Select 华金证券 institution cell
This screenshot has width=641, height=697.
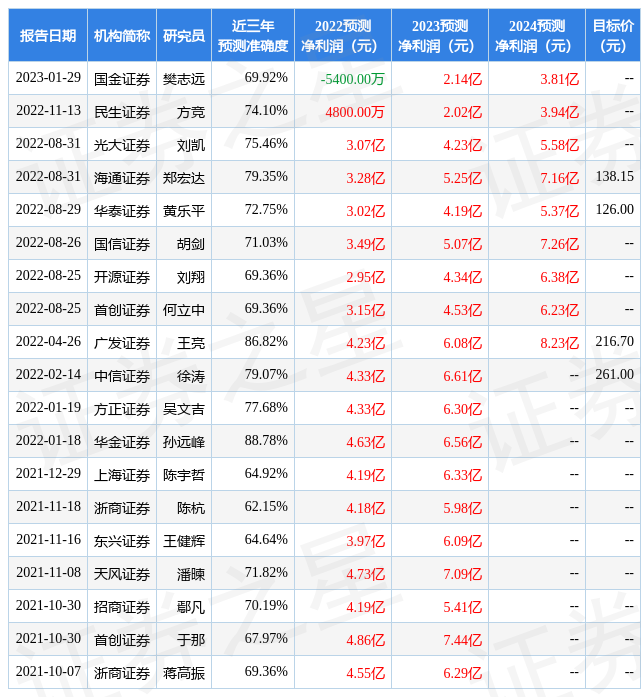pyautogui.click(x=122, y=442)
